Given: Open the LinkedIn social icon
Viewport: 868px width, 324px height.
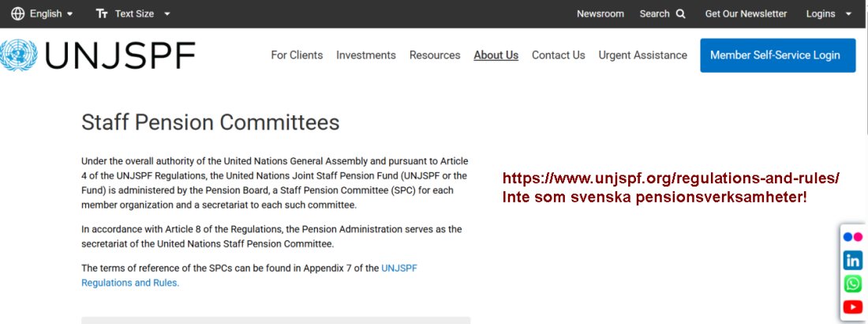Looking at the screenshot, I should 852,260.
